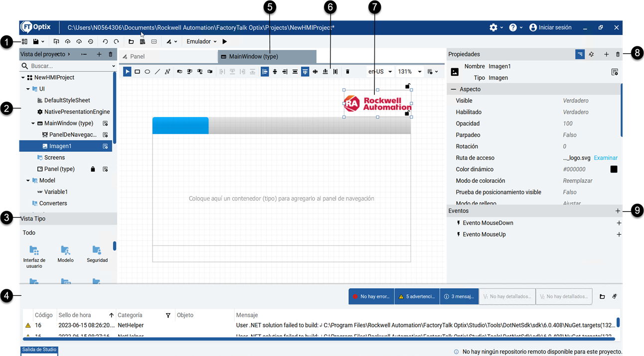This screenshot has height=356, width=644.
Task: Choose the rectangle drawing tool
Action: pyautogui.click(x=137, y=72)
